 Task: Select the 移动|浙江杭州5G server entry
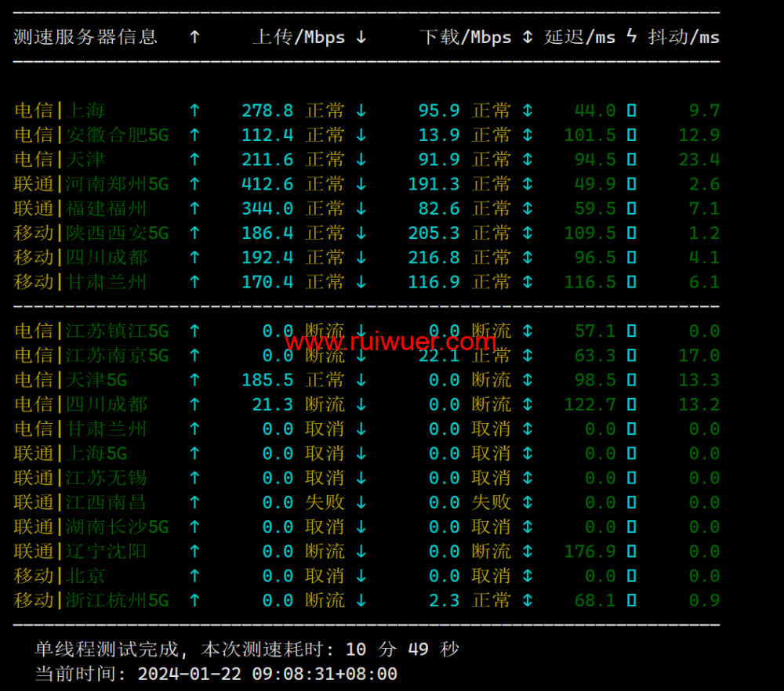pyautogui.click(x=92, y=600)
